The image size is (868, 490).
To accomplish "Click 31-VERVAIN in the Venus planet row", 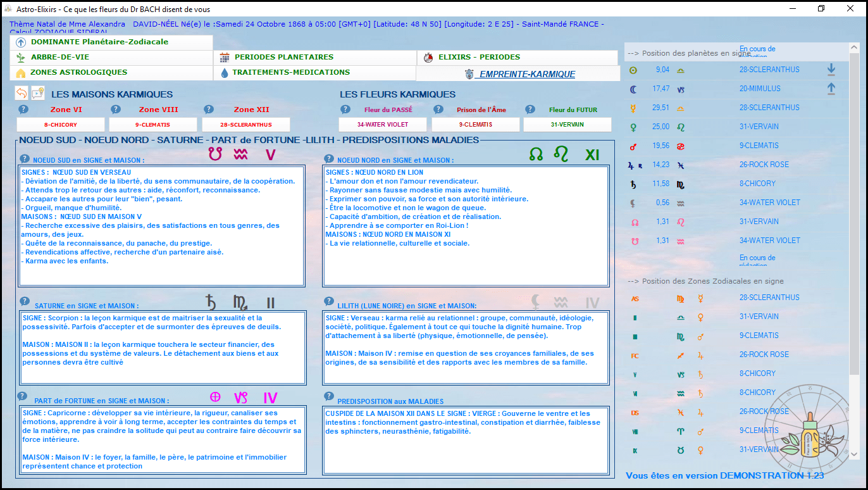I will click(x=759, y=127).
